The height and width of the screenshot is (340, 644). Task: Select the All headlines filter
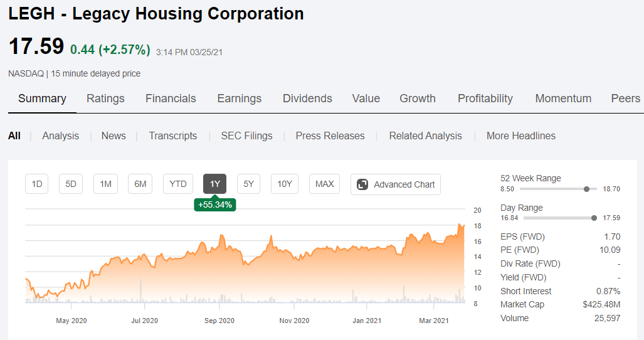[x=14, y=136]
